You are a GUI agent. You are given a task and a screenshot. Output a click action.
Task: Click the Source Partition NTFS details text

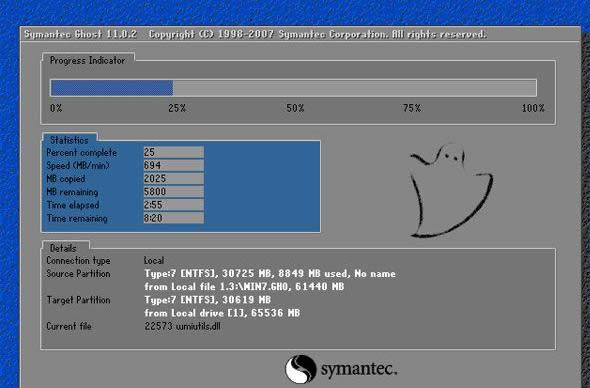pyautogui.click(x=270, y=274)
